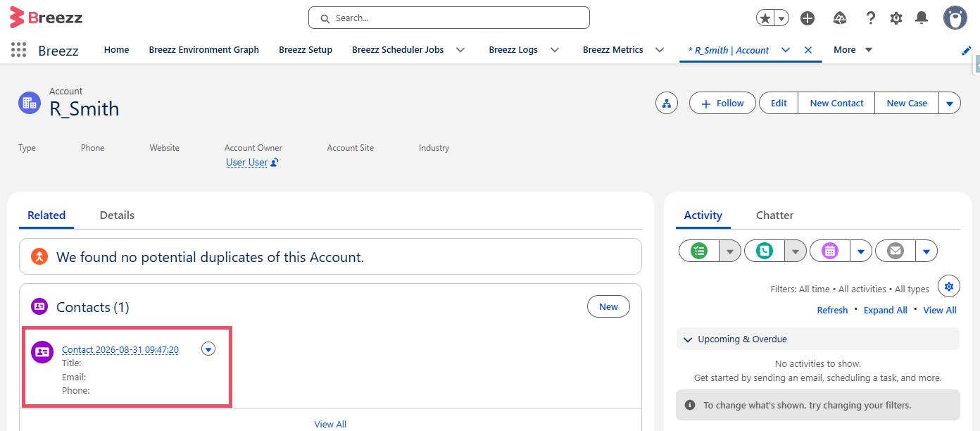
Task: Open the Setup gear icon
Action: click(896, 18)
